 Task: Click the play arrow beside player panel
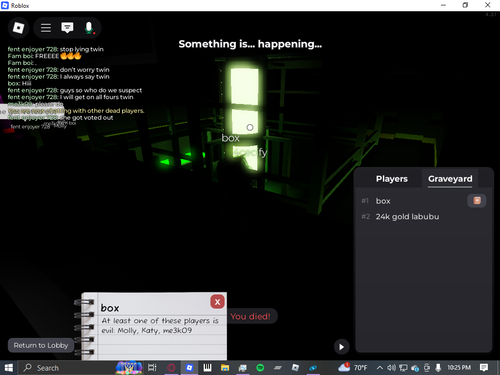341,347
